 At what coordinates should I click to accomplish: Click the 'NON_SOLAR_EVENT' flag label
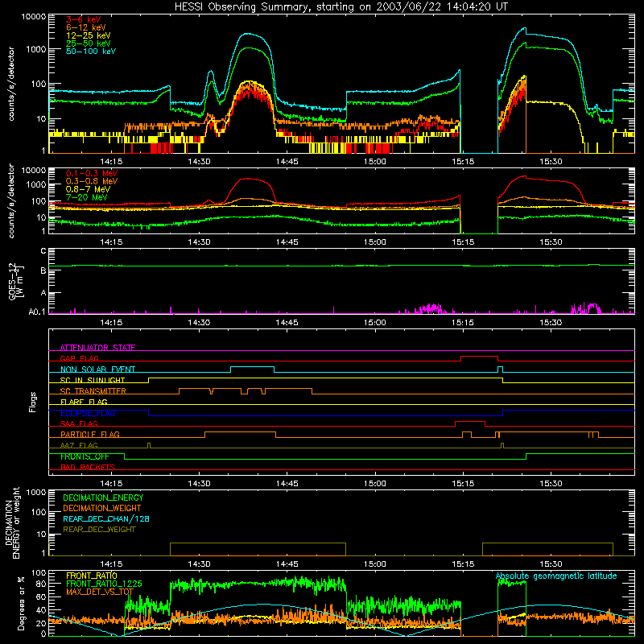pos(97,369)
